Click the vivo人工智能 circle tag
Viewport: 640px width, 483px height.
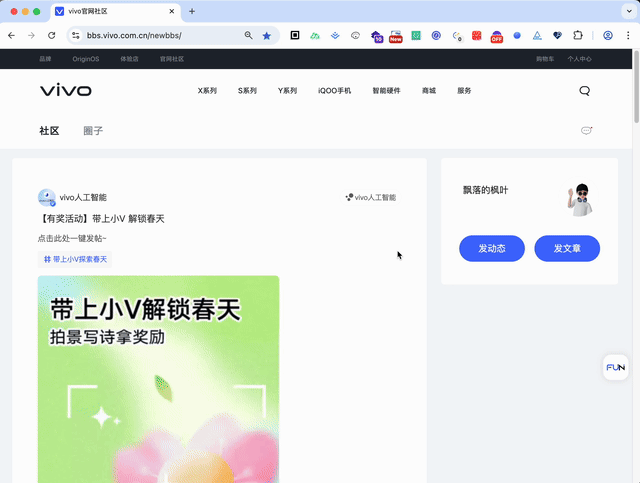(x=371, y=198)
